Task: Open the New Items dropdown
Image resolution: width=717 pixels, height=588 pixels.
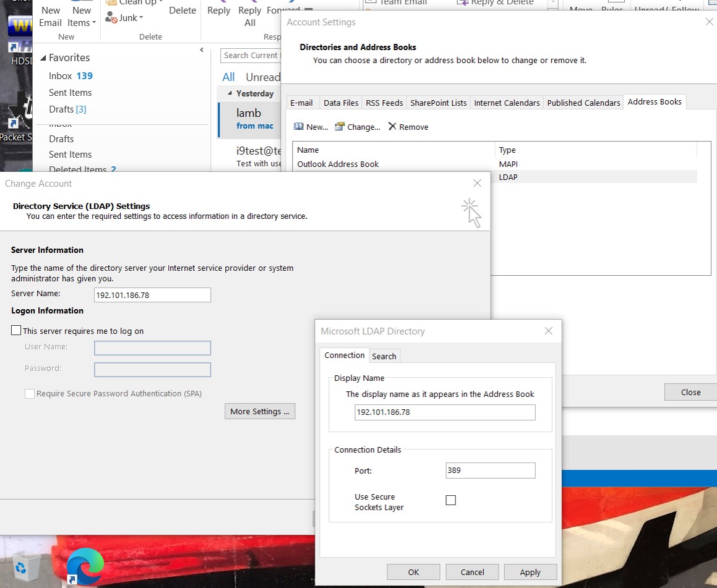Action: point(82,17)
